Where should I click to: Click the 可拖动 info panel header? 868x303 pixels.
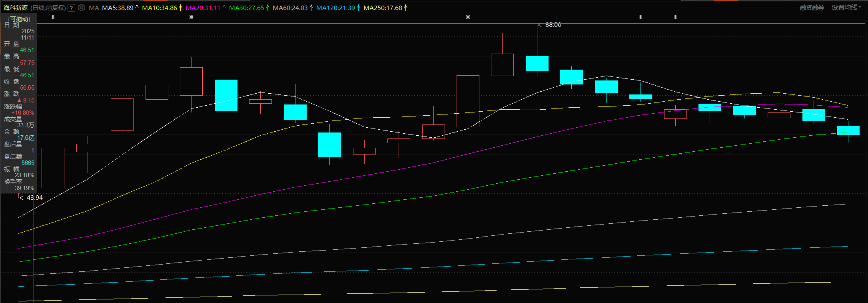coord(19,19)
